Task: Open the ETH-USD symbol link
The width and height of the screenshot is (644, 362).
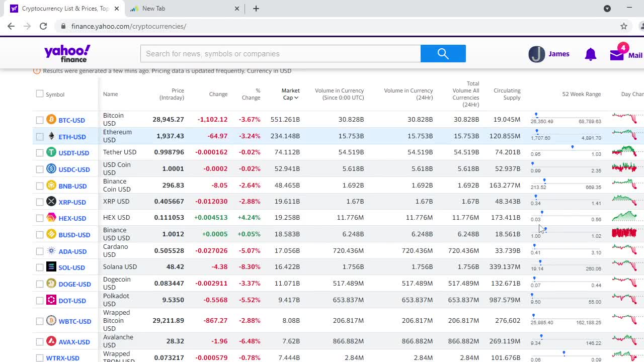Action: [x=72, y=137]
